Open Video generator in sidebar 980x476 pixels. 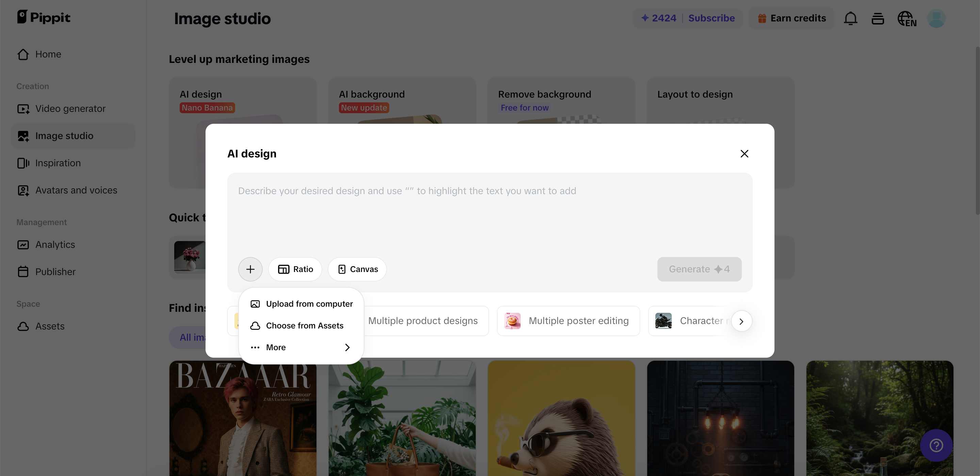(70, 109)
